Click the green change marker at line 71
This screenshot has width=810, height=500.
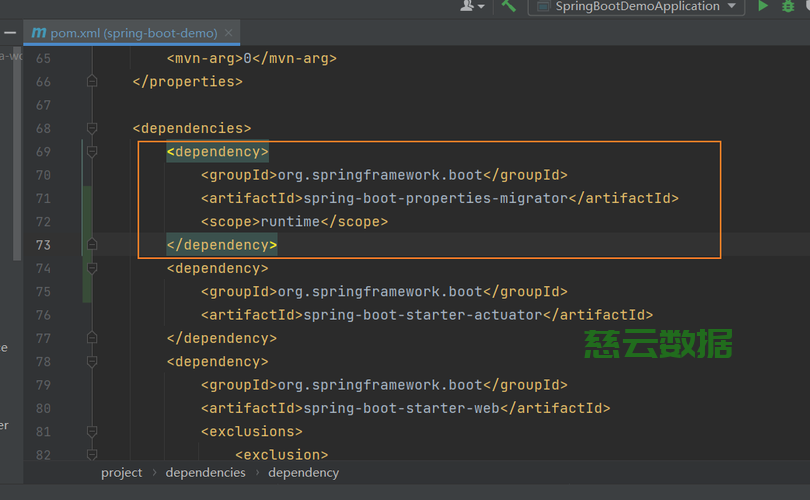point(88,198)
